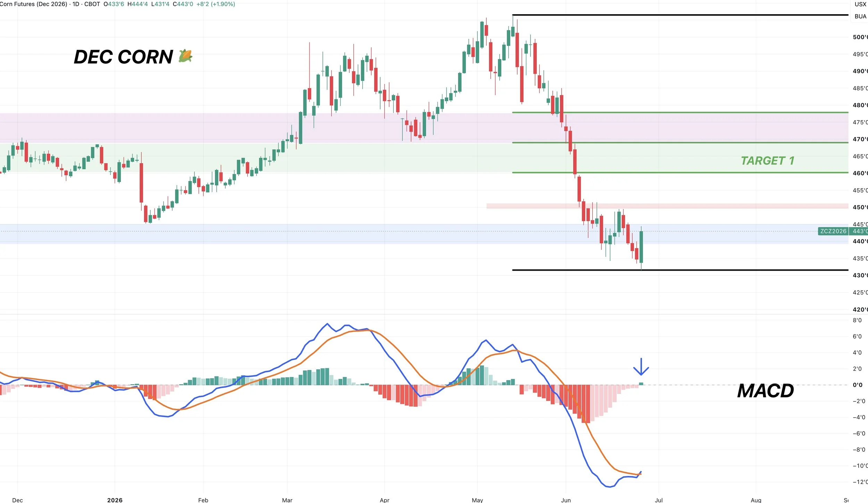Click the "6'0" MACD axis label

click(x=857, y=336)
